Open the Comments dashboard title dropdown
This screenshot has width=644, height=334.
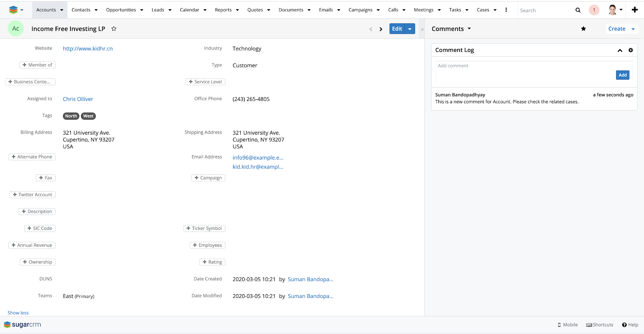pyautogui.click(x=469, y=29)
